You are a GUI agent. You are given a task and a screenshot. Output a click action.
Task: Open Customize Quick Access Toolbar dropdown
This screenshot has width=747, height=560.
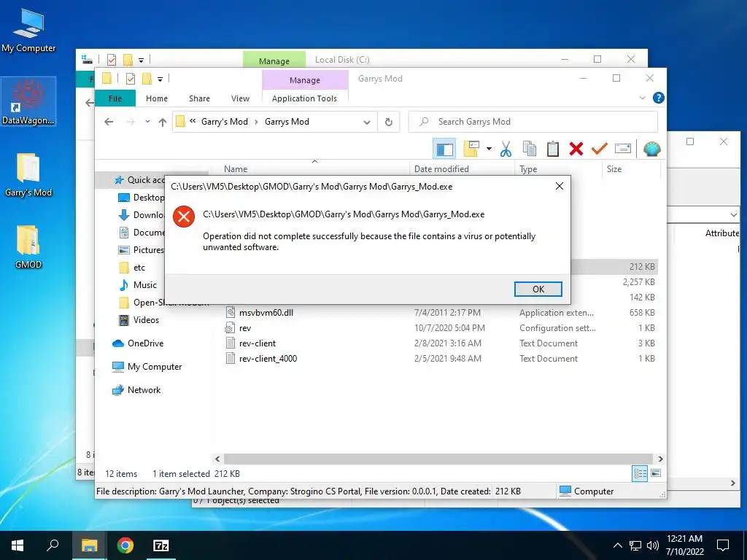160,79
